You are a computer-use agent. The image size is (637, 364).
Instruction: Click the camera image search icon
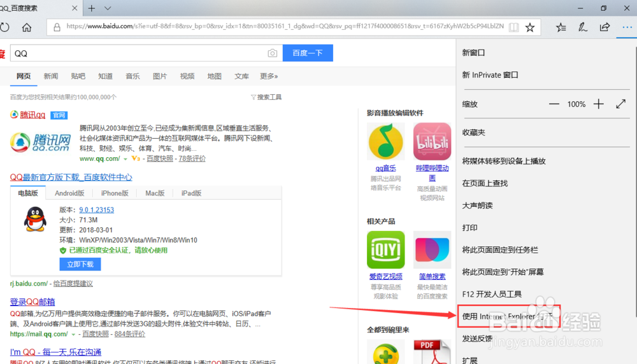273,53
